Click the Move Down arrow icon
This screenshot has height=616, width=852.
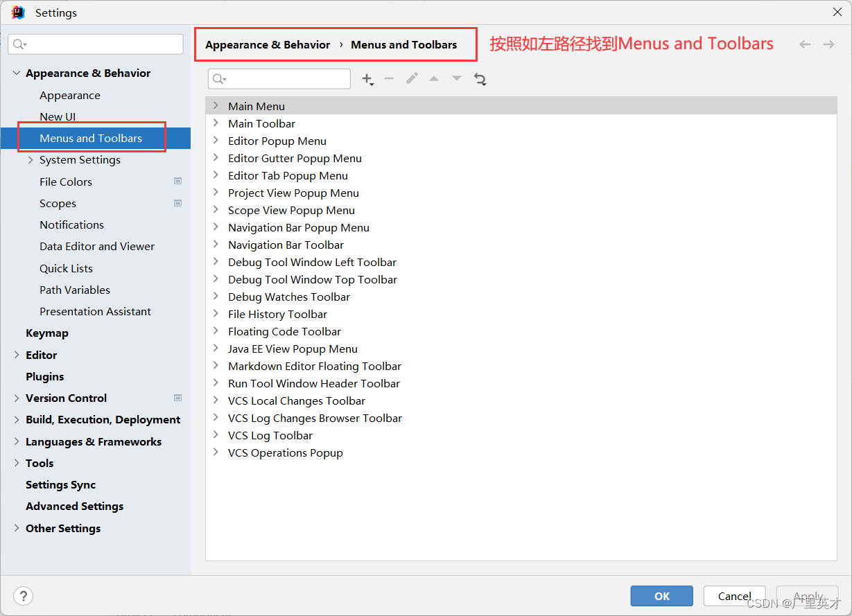[x=456, y=79]
